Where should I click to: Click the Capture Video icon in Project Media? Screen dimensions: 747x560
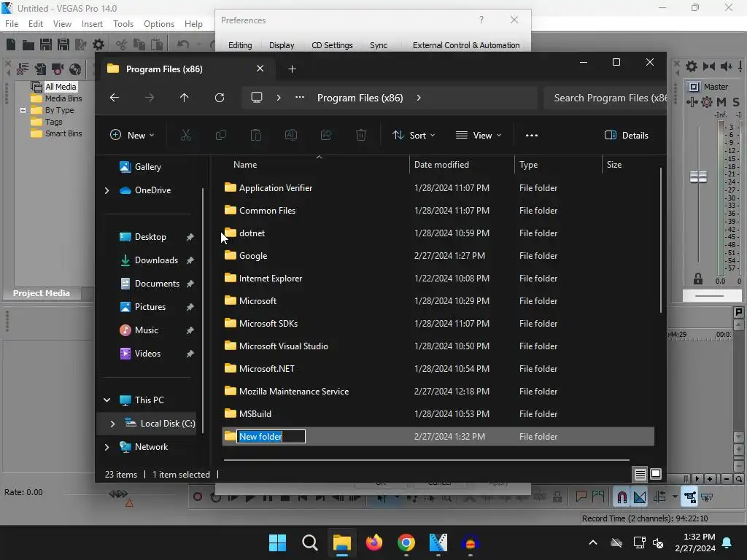(x=58, y=69)
